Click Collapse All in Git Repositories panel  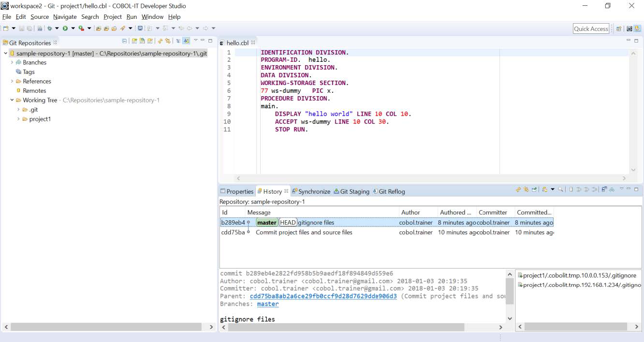pos(125,41)
